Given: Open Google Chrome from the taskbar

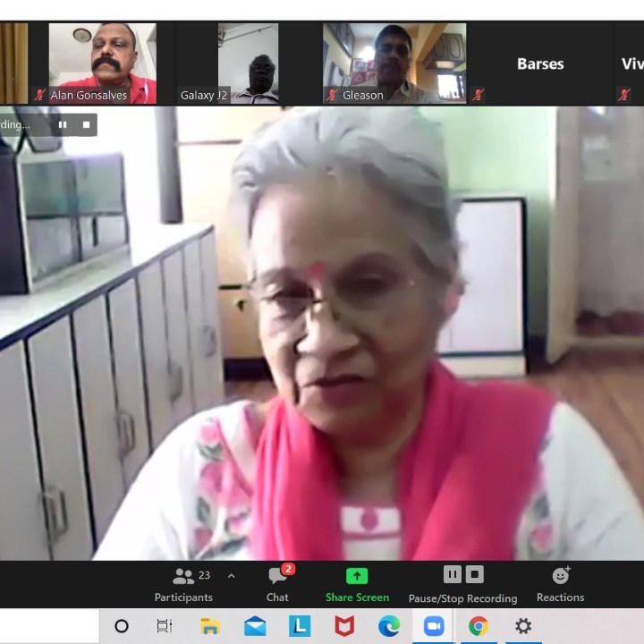Looking at the screenshot, I should click(479, 626).
